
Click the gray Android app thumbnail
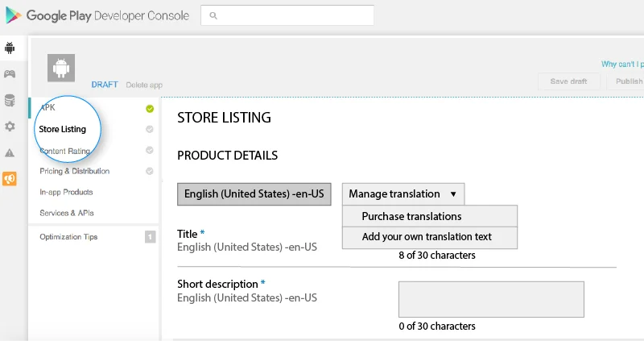point(60,69)
